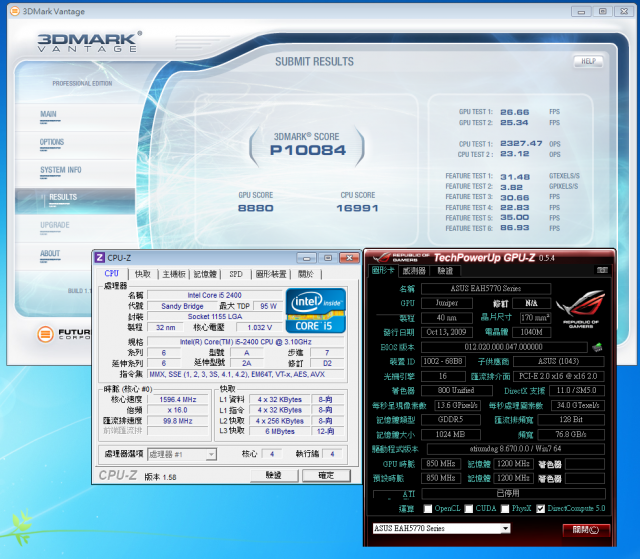This screenshot has height=559, width=640.
Task: Click the 99.8 MHz bus speed value
Action: pos(178,421)
